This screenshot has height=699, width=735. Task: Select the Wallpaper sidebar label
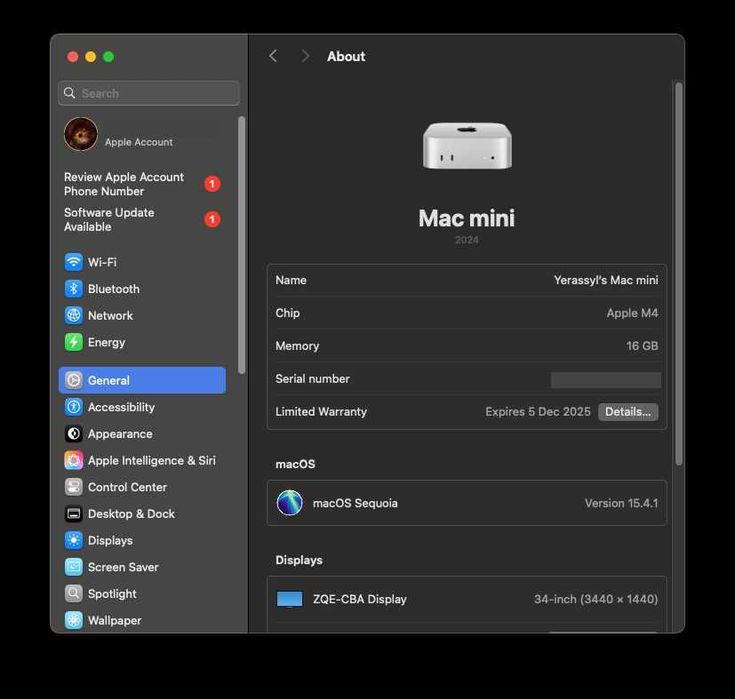[115, 621]
